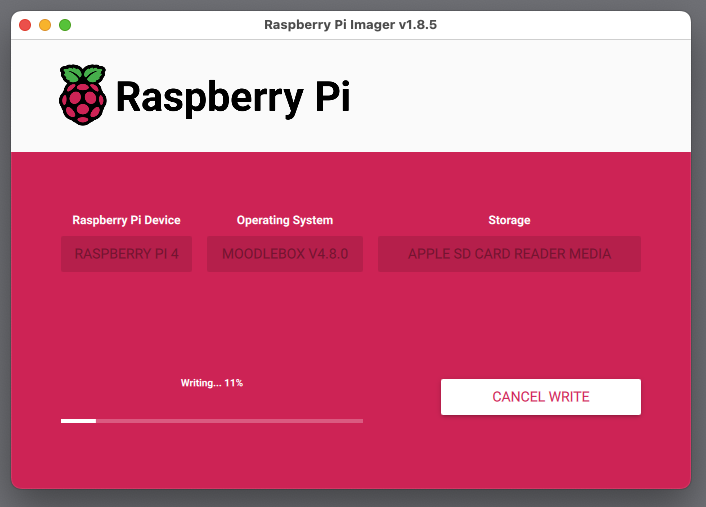Click the "Operating System" label
Image resolution: width=706 pixels, height=507 pixels.
coord(285,220)
